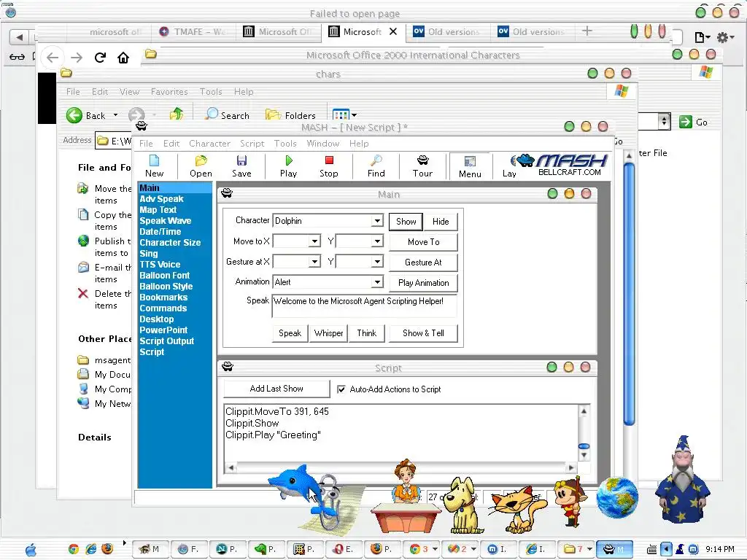Screen dimensions: 747x560
Task: Click the Merlin wizard character
Action: coord(682,478)
